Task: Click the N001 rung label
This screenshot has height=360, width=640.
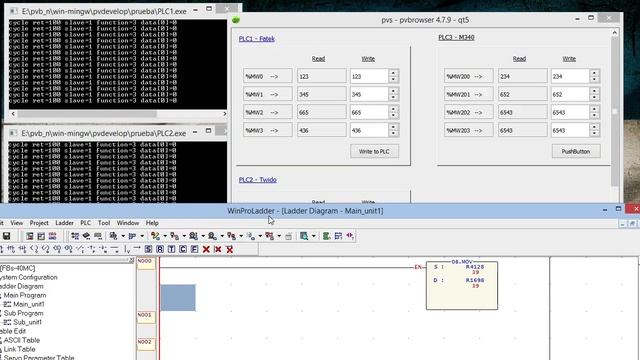Action: pos(146,317)
